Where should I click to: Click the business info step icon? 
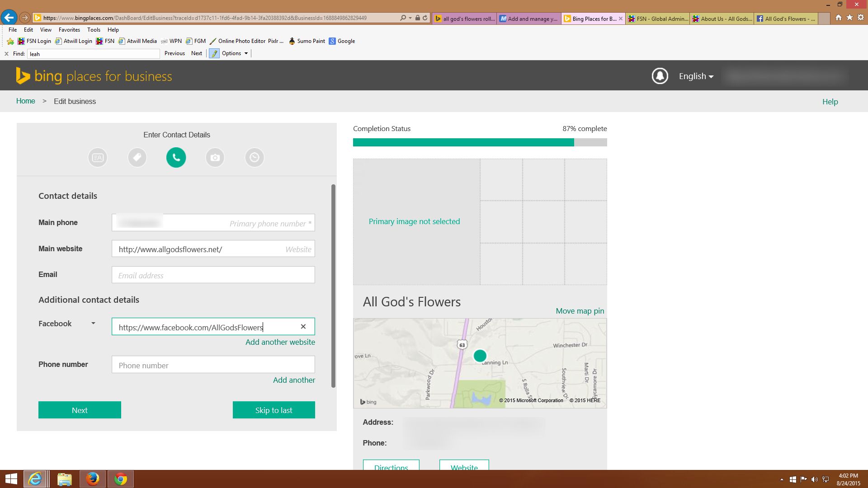pos(98,158)
